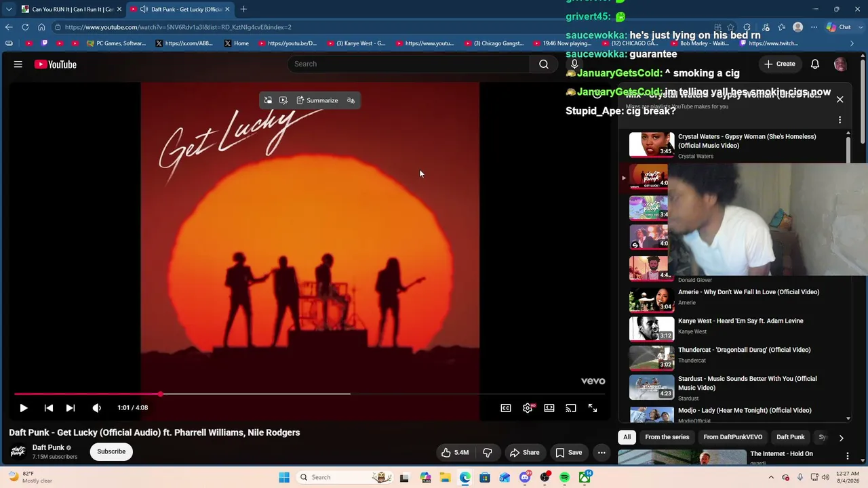Screen dimensions: 868x488
Task: Open File Explorer from the taskbar
Action: [x=445, y=477]
